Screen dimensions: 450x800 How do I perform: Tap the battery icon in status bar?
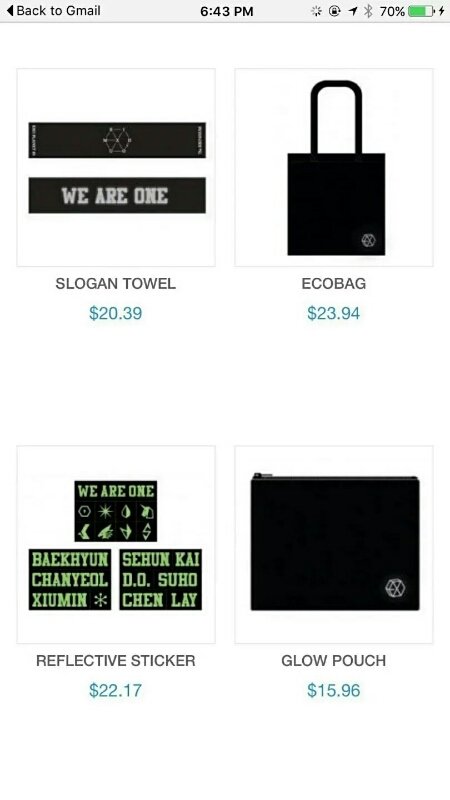click(x=422, y=11)
